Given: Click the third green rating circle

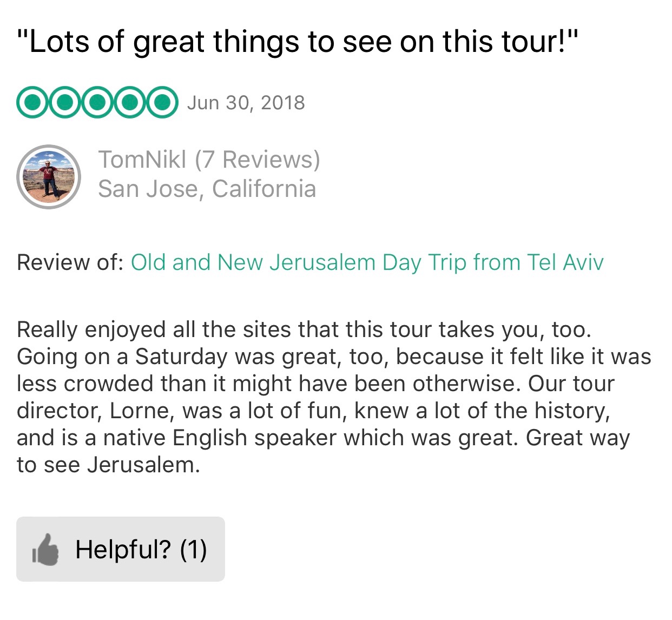Looking at the screenshot, I should (97, 102).
